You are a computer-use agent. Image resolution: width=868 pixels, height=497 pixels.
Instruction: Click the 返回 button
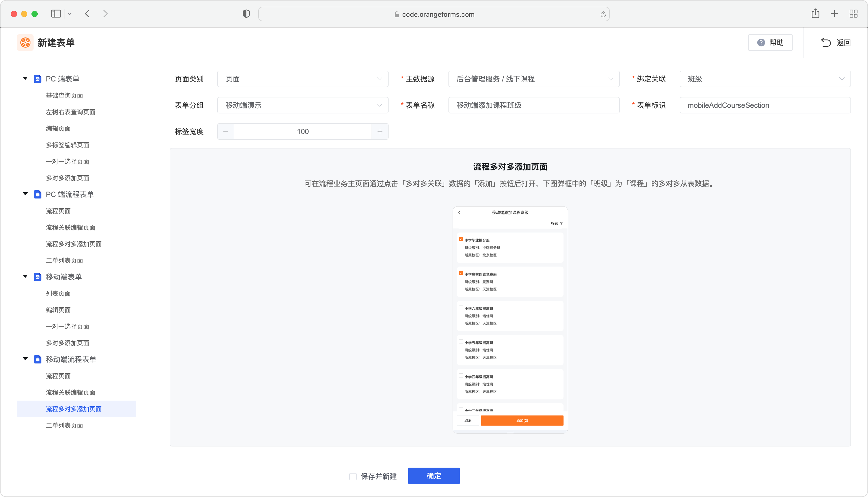click(836, 42)
